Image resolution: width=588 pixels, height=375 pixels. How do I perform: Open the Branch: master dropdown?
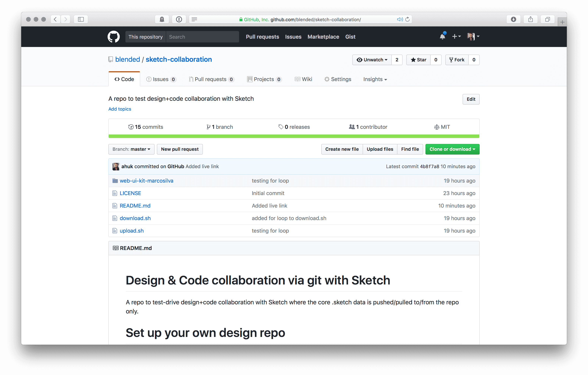[x=131, y=149]
